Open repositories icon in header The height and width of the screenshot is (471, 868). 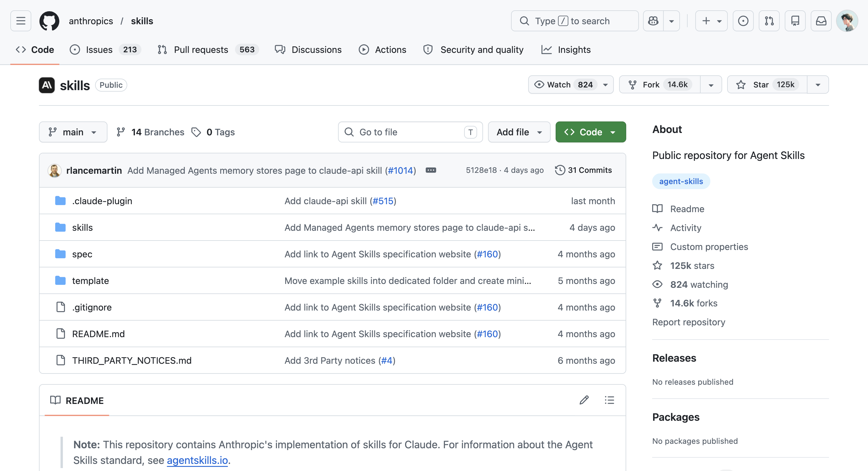tap(795, 21)
